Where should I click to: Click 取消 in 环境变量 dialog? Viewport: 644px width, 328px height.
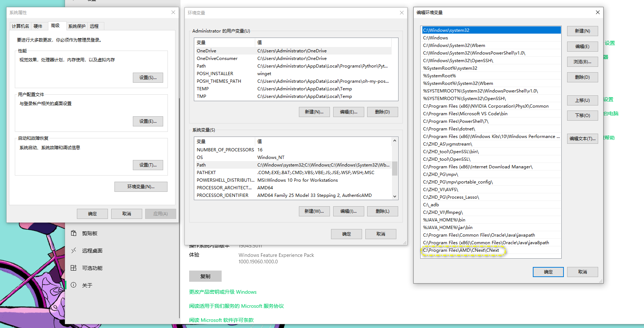tap(381, 234)
